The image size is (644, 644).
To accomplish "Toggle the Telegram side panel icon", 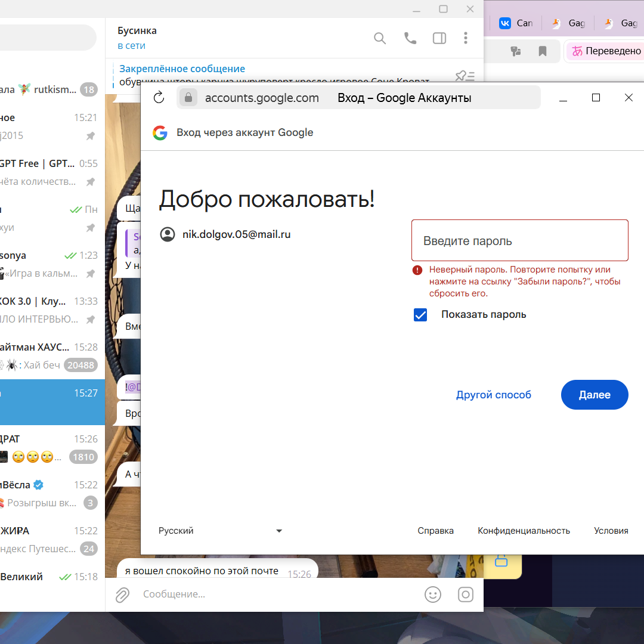I will click(x=439, y=38).
